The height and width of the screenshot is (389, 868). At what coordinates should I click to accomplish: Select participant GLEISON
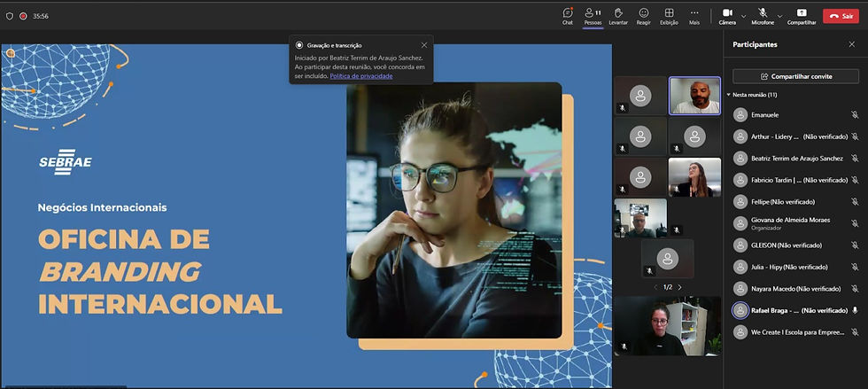click(795, 245)
